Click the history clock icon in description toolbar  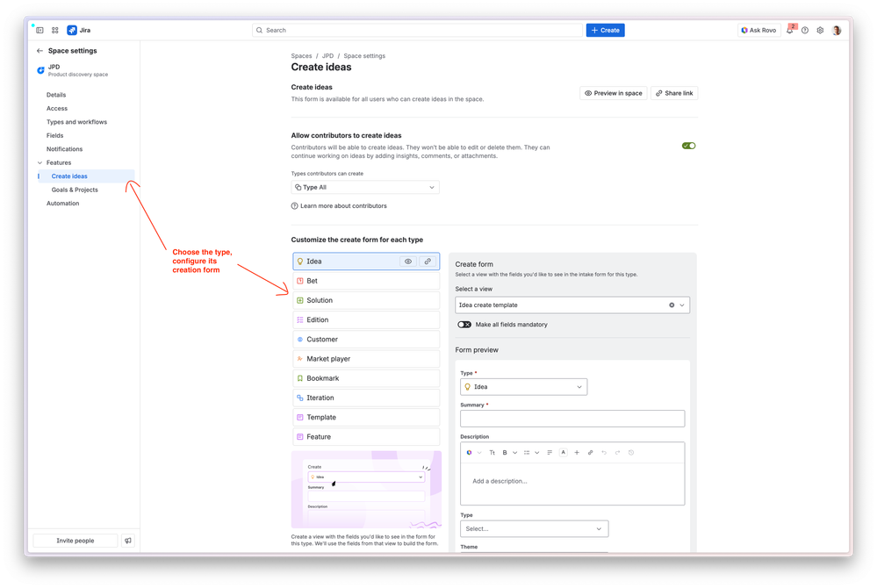click(631, 453)
